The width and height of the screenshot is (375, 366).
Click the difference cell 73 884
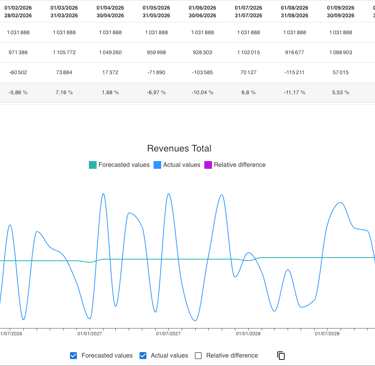(64, 72)
